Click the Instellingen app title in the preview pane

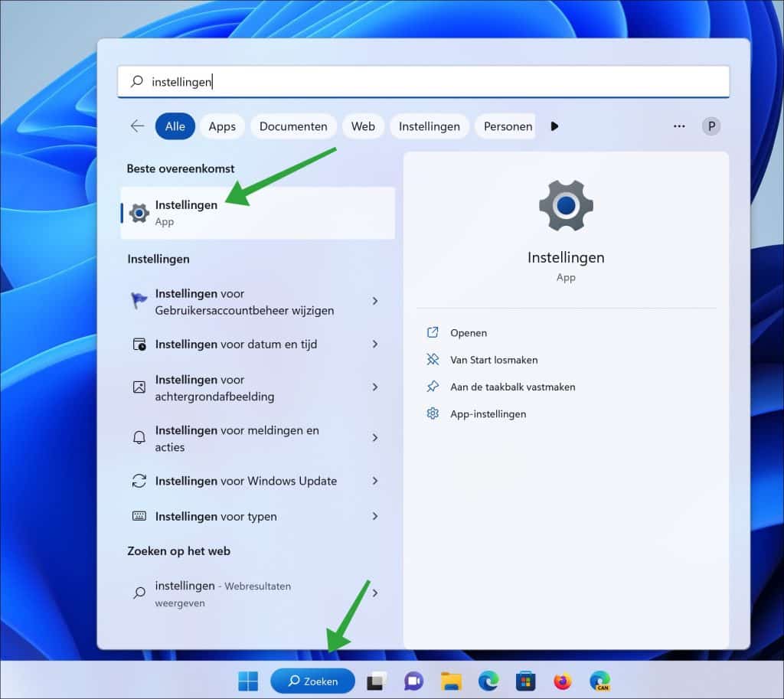566,257
